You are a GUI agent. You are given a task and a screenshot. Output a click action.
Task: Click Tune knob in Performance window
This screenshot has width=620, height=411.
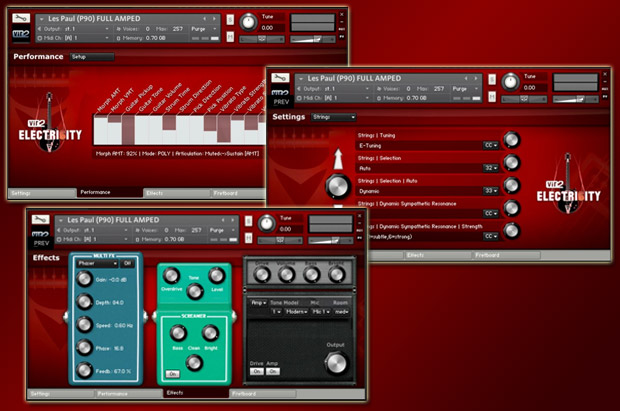[x=248, y=22]
